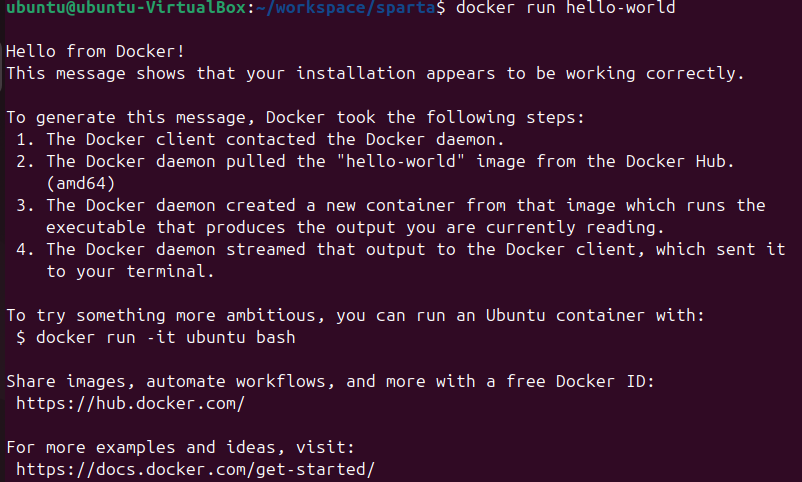Click 'To try something more ambitious' line
Image resolution: width=802 pixels, height=482 pixels.
(355, 315)
